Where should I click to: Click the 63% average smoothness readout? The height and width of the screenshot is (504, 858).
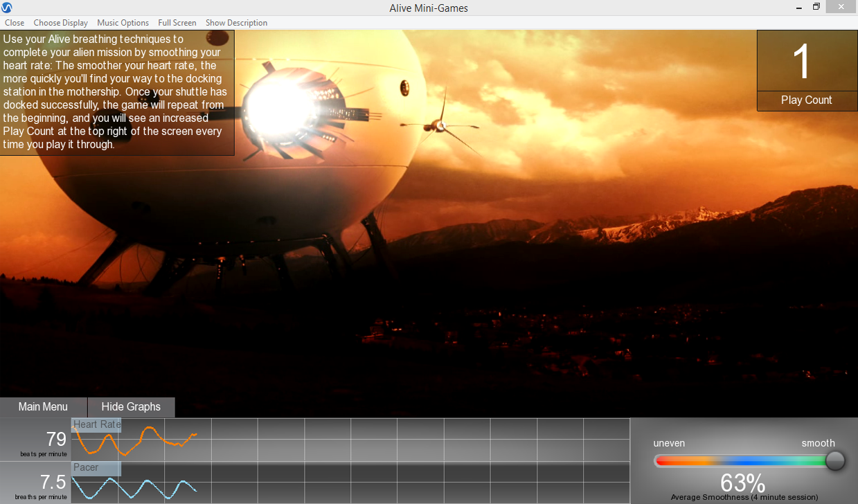(742, 483)
